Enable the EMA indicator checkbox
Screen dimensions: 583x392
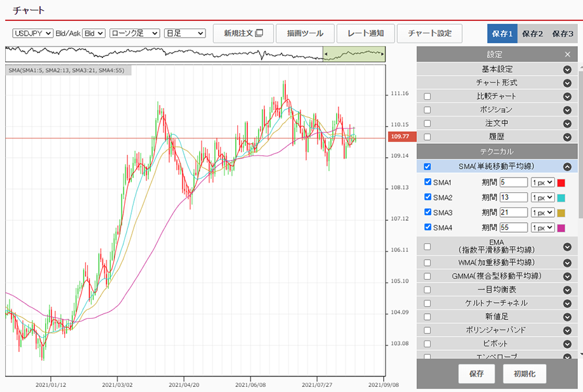tap(427, 247)
